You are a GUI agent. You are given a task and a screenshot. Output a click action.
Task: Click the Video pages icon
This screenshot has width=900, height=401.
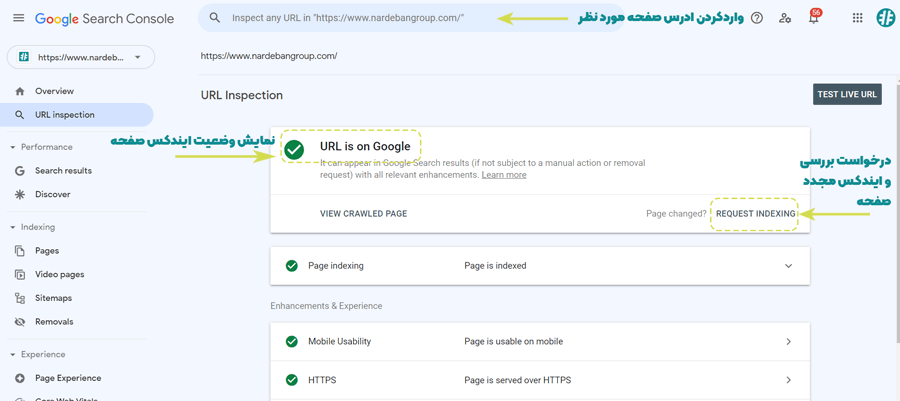(x=20, y=274)
